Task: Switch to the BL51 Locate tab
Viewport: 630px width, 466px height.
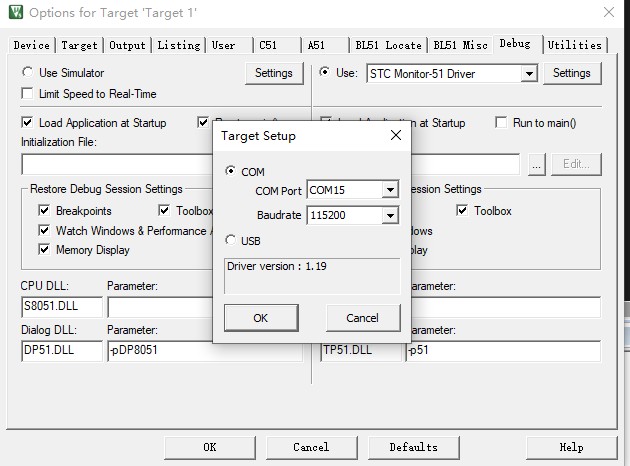Action: (x=389, y=45)
